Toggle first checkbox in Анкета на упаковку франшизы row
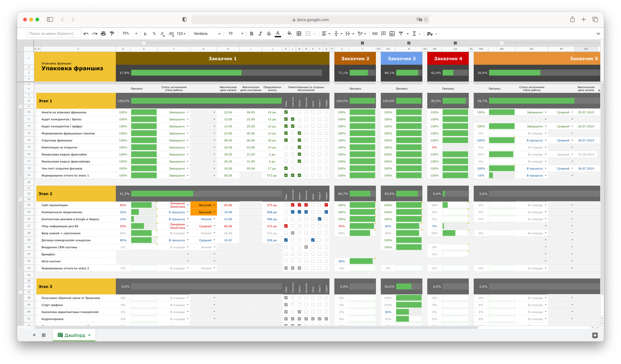Screen dimensions: 621x364 click(x=286, y=112)
